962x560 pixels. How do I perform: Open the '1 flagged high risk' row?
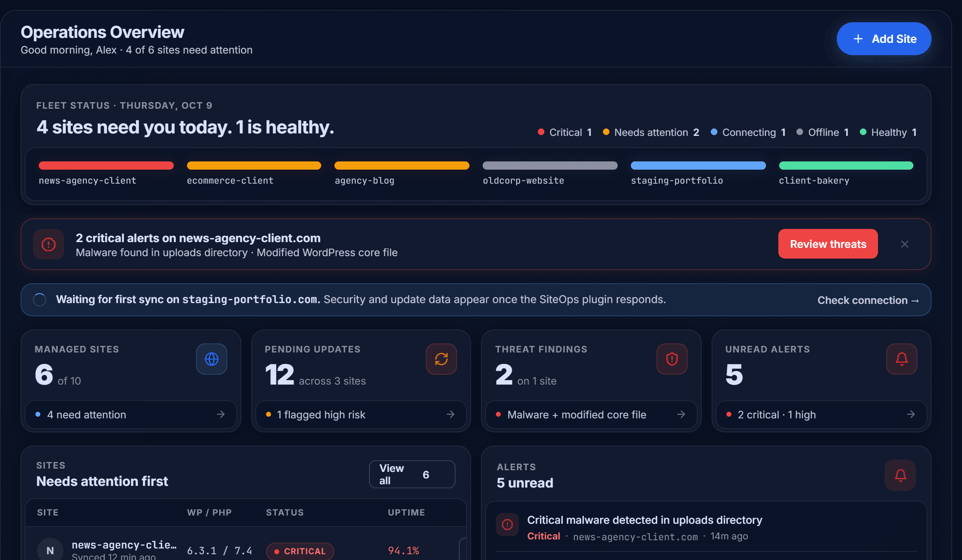(361, 415)
